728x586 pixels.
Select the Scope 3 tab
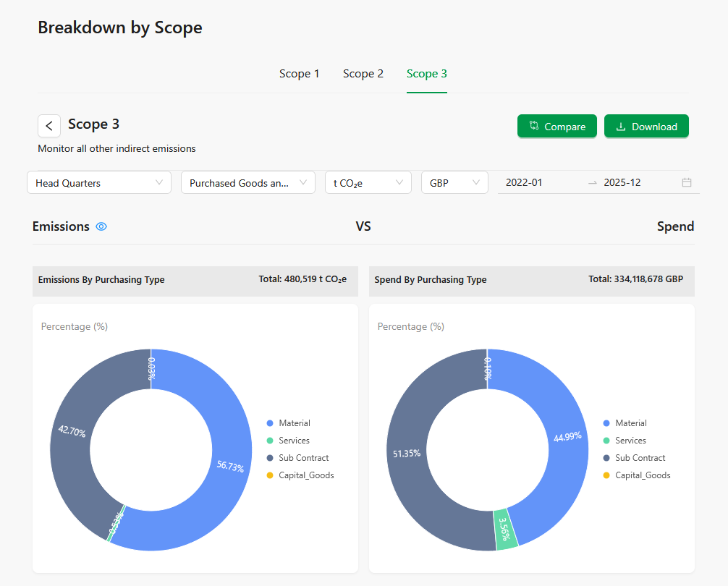pos(427,74)
